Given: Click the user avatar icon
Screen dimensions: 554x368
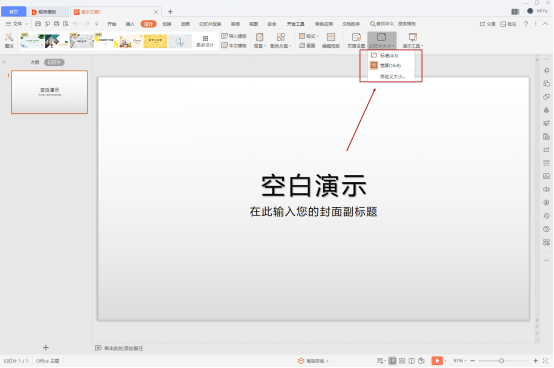Looking at the screenshot, I should (530, 11).
